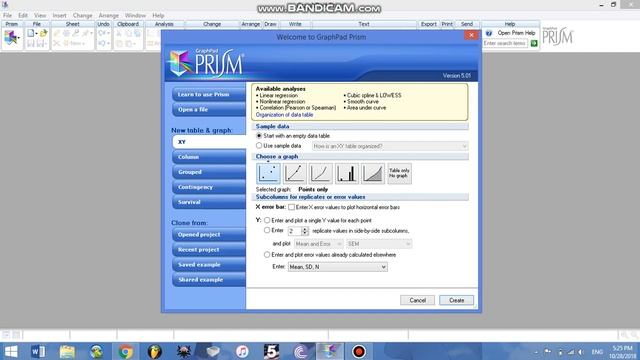The height and width of the screenshot is (360, 640).
Task: Click the Cancel button
Action: click(417, 300)
